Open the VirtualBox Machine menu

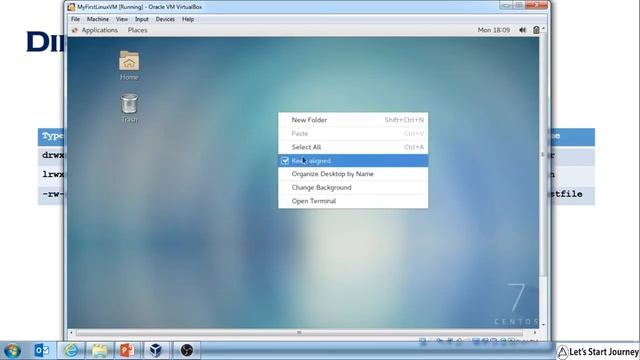point(98,19)
